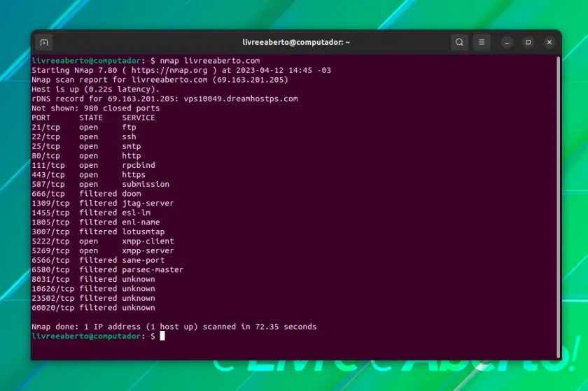Open the hamburger menu
This screenshot has width=588, height=391.
482,43
